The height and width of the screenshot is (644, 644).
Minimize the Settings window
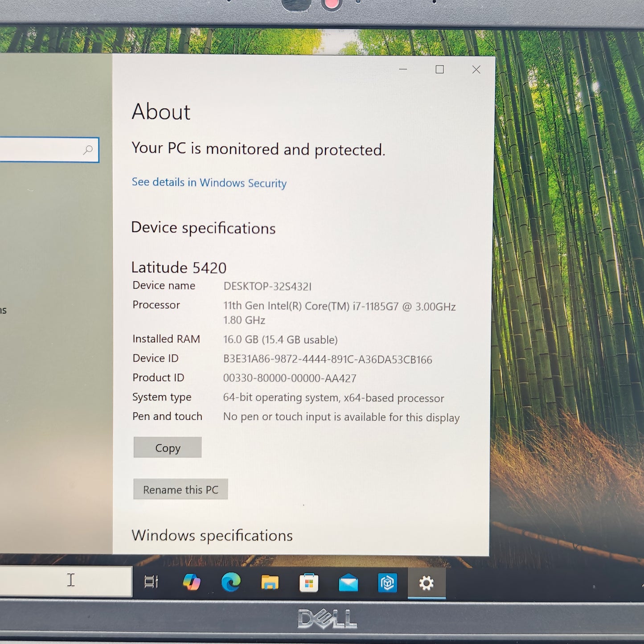click(403, 70)
